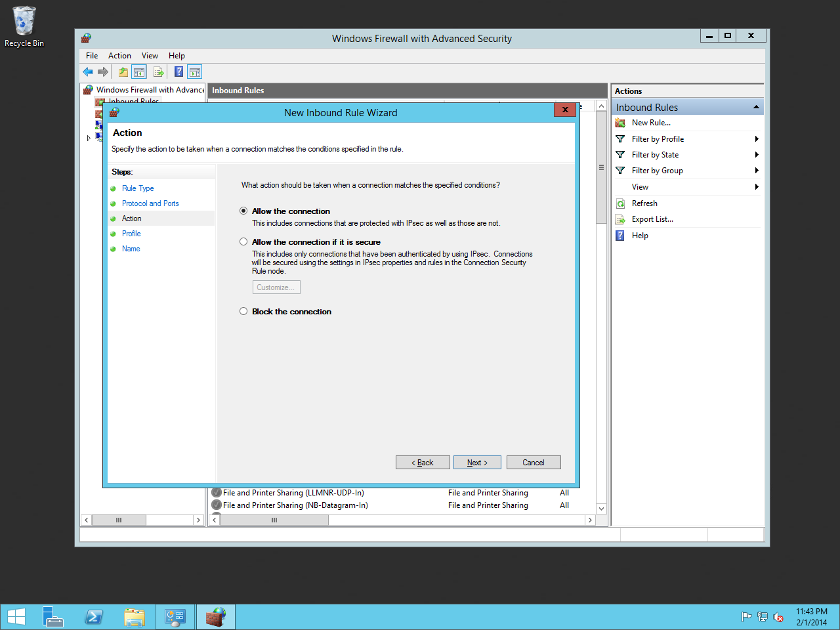The height and width of the screenshot is (630, 840).
Task: Click the Filter by Profile funnel icon
Action: coord(620,139)
